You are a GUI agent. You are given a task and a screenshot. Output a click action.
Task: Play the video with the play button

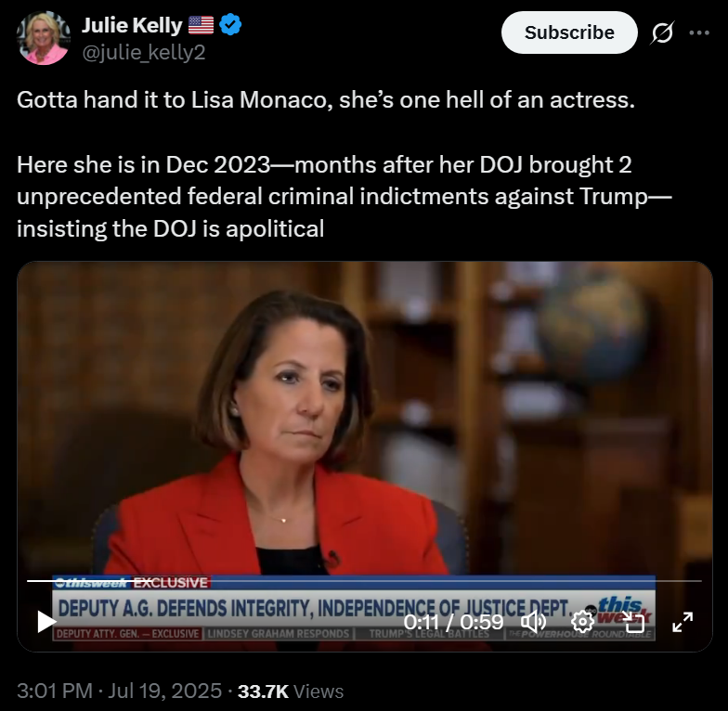46,622
